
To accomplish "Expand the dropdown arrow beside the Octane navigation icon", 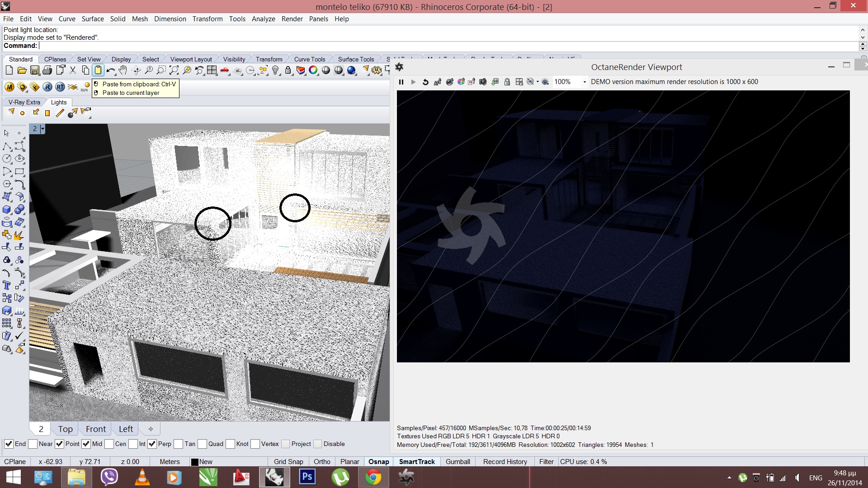I will click(x=538, y=82).
